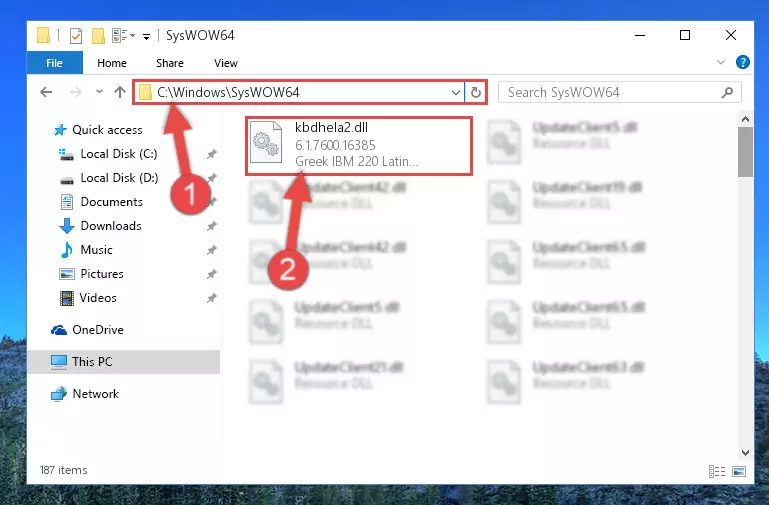Close the SysWOW64 window
769x505 pixels.
coord(731,35)
